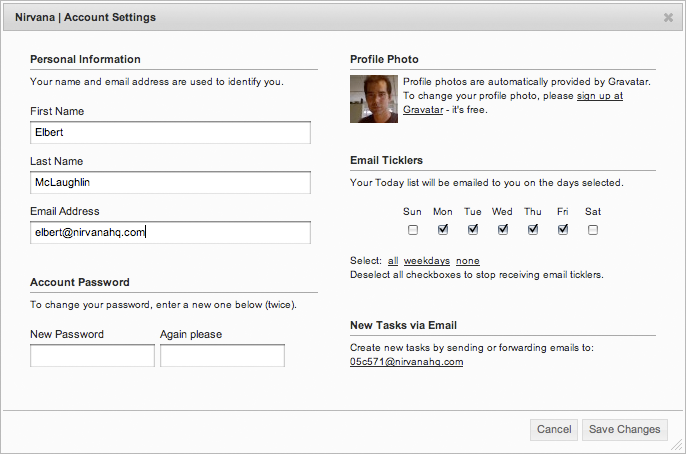Screen dimensions: 686x454
Task: Uncheck the Tue email tickler checkbox
Action: [473, 230]
